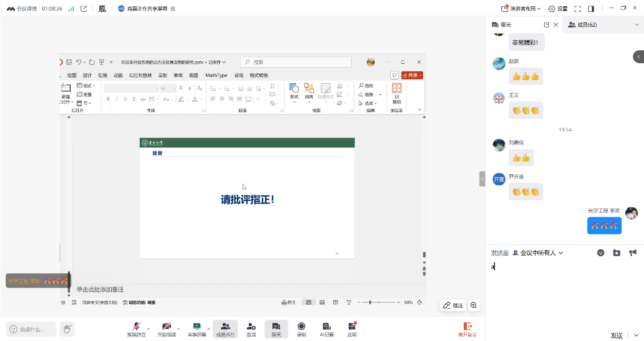
Task: Click the shared PowerPoint zoom slider
Action: (370, 302)
